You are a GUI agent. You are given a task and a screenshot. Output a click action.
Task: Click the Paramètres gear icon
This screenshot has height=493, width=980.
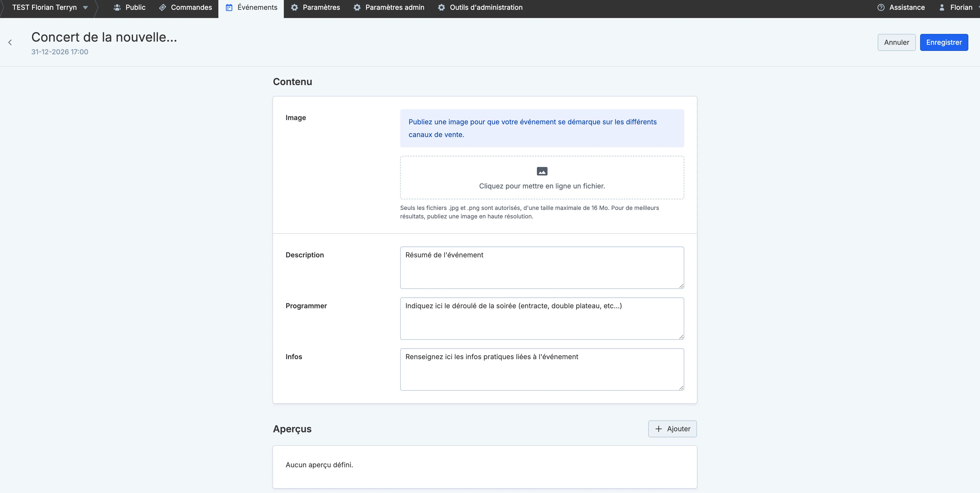[x=294, y=7]
